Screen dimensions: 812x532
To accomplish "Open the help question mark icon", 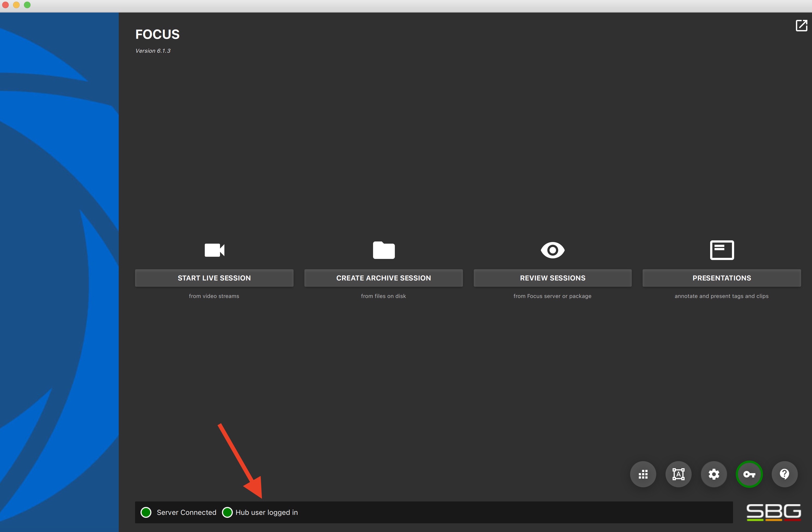I will (x=785, y=474).
